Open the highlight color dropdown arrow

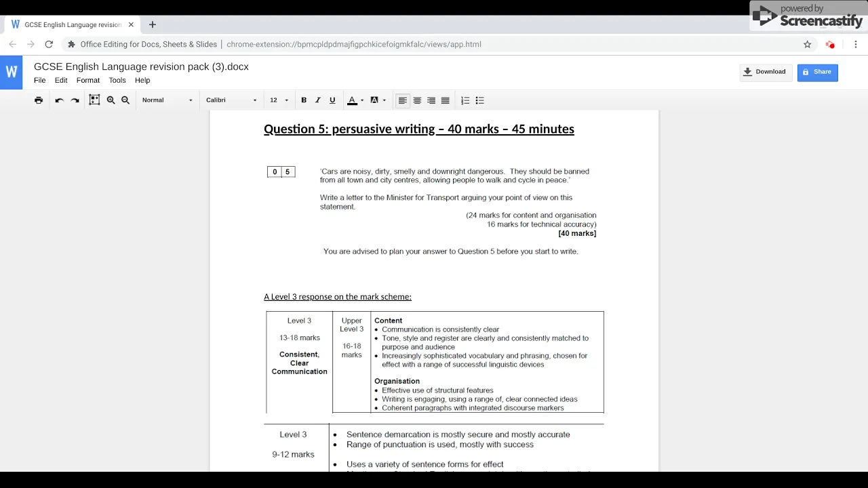(384, 100)
